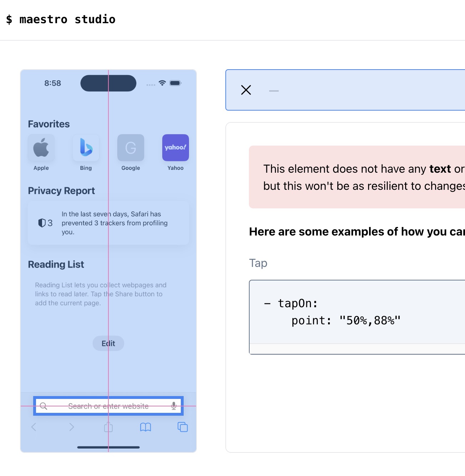
Task: Open the Safari tabs overview icon
Action: coord(183,427)
